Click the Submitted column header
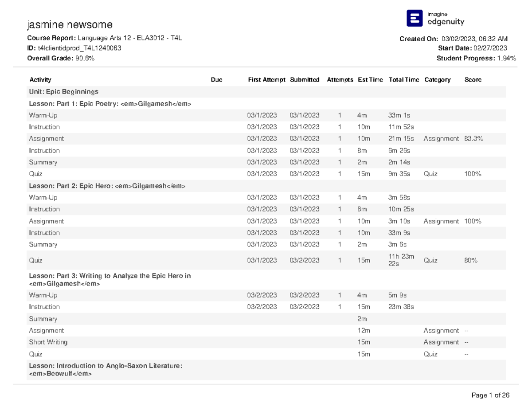Image resolution: width=532 pixels, height=411 pixels. 305,80
